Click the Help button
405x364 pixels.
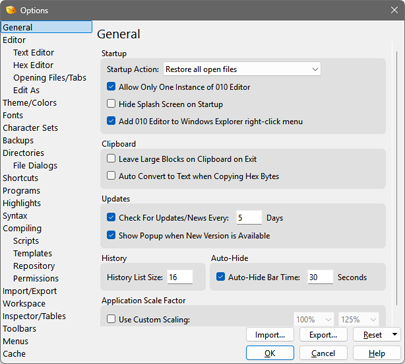377,353
